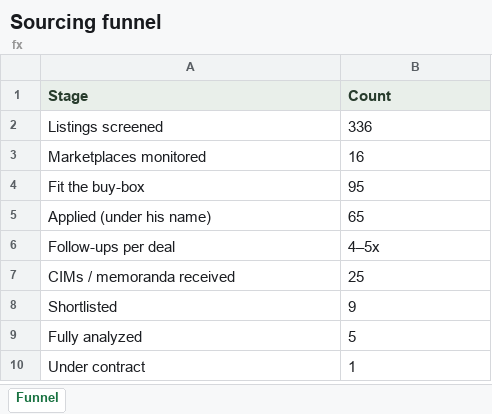Select column A header
This screenshot has height=414, width=492.
[190, 67]
